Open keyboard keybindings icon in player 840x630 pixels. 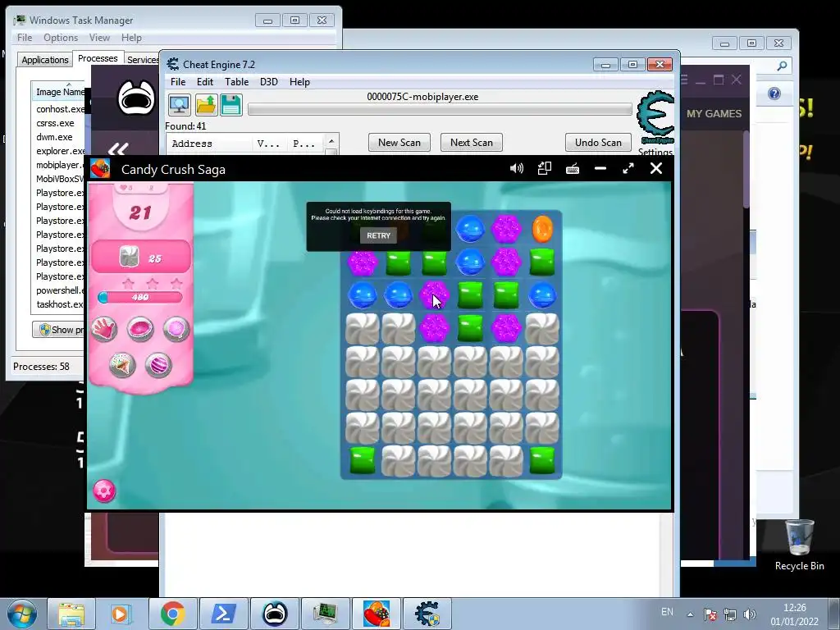point(572,169)
